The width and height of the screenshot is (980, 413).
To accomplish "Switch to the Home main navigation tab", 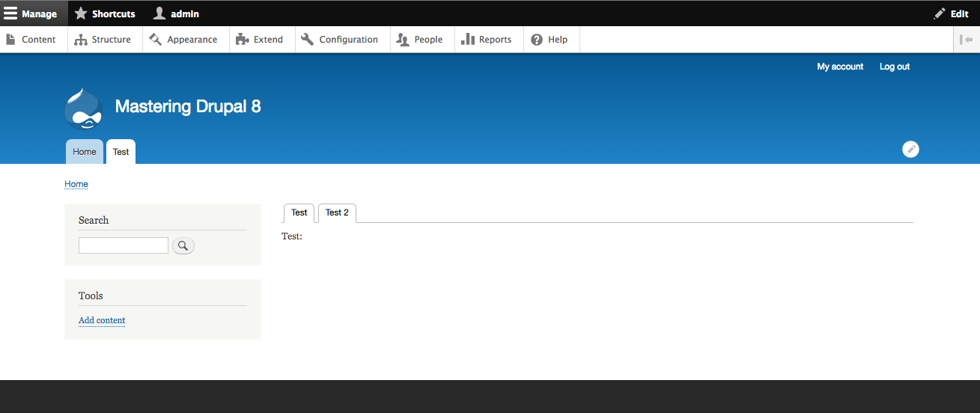I will (85, 152).
